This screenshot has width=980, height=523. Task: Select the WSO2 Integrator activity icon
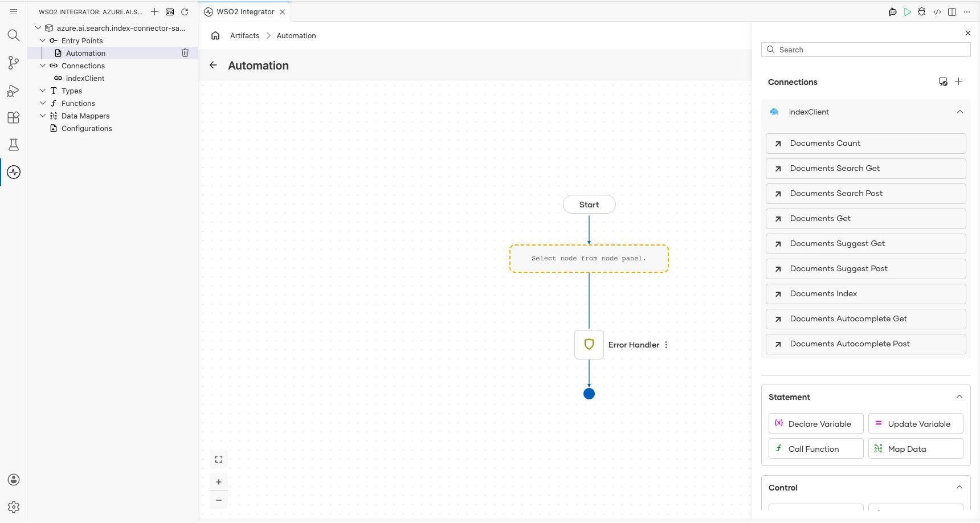coord(14,172)
